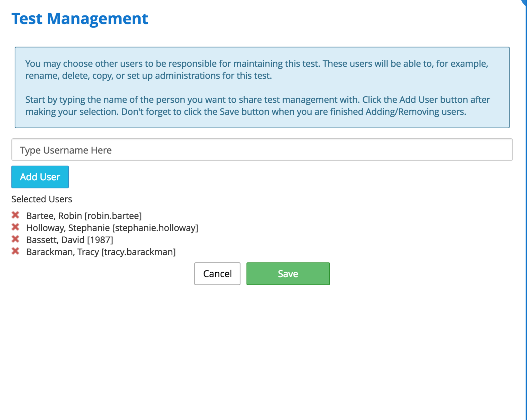Click the username stephanie.holloway in brackets
Screen dimensions: 527x420
tap(155, 228)
